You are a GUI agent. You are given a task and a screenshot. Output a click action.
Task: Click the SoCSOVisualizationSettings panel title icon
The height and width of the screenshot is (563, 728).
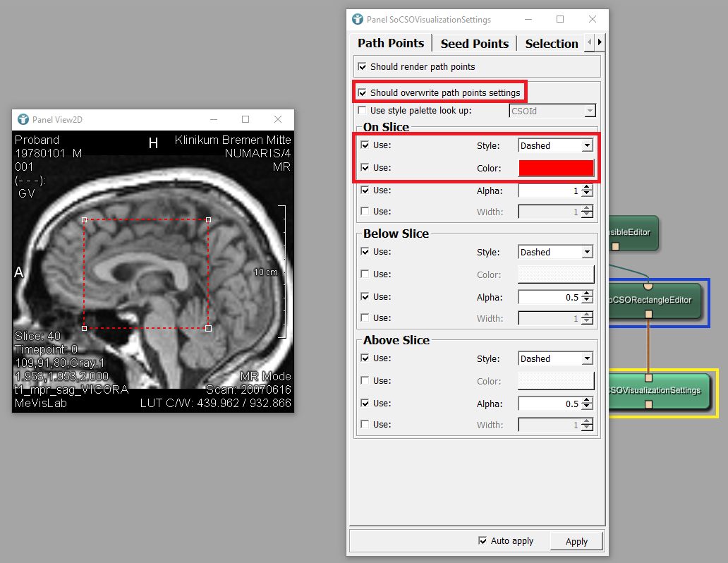click(358, 20)
